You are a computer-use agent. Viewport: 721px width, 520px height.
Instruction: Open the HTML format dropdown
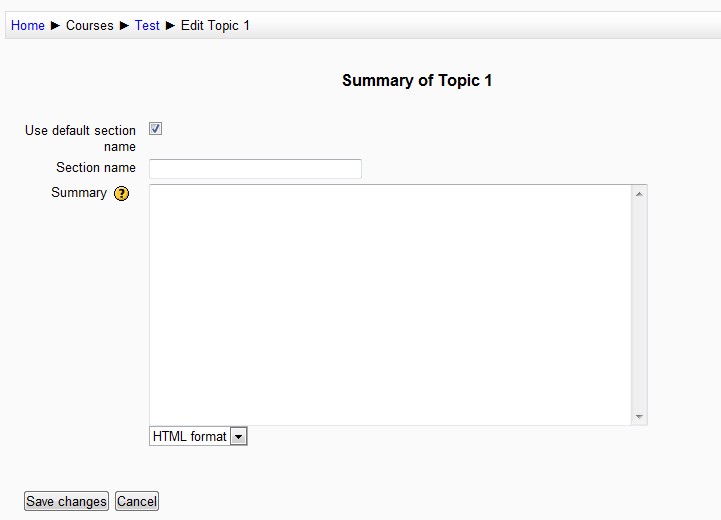point(198,436)
